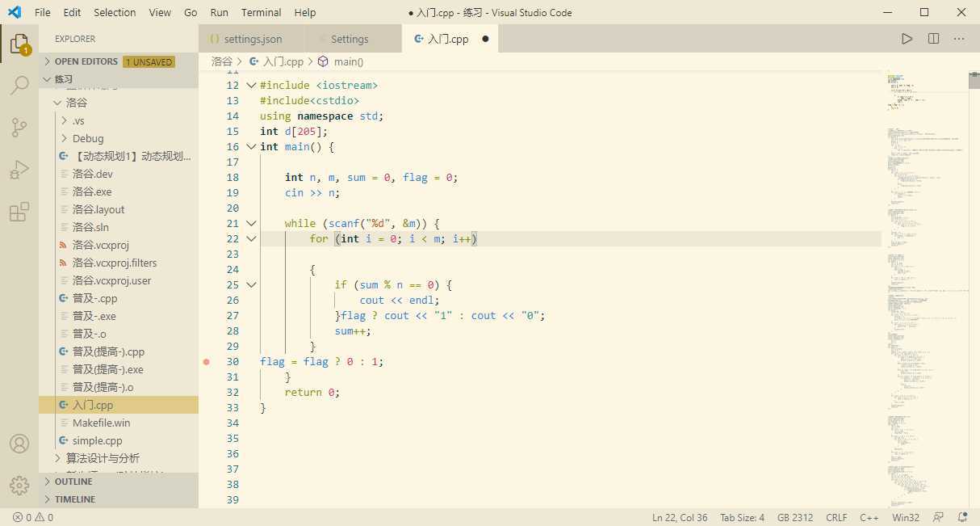Expand the Debug folder

click(118, 138)
